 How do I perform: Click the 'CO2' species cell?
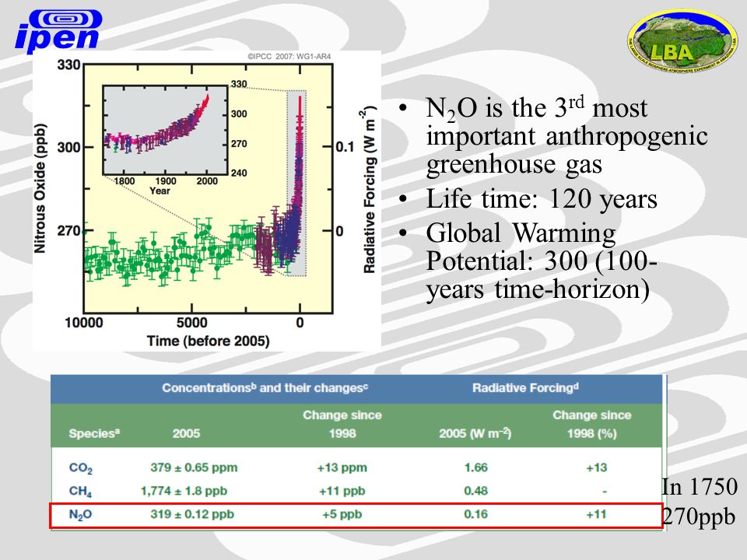click(80, 468)
